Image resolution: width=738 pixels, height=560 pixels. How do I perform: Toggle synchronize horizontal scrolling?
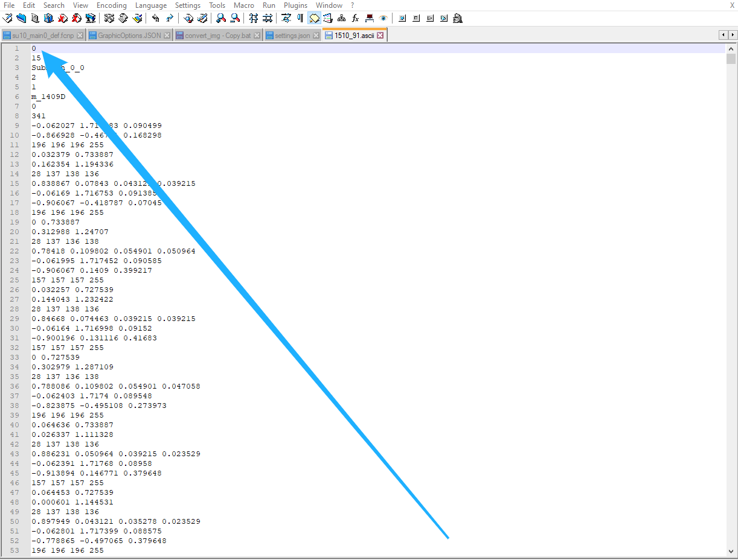268,18
